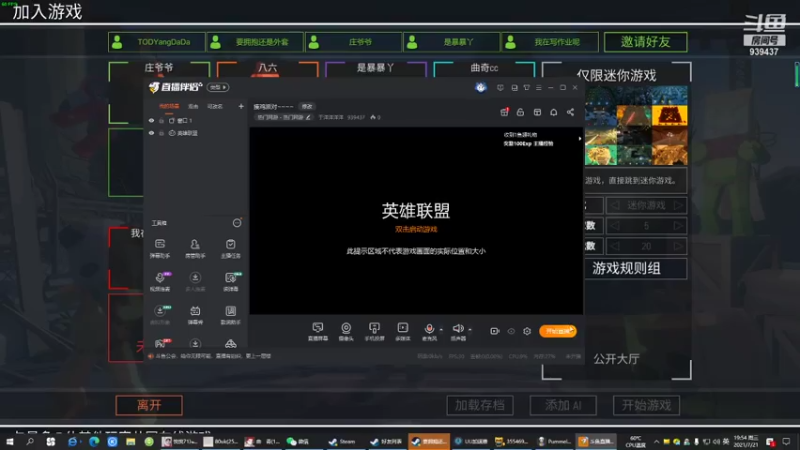The image size is (800, 450).
Task: Expand the speaker volume dropdown arrow
Action: (x=470, y=330)
